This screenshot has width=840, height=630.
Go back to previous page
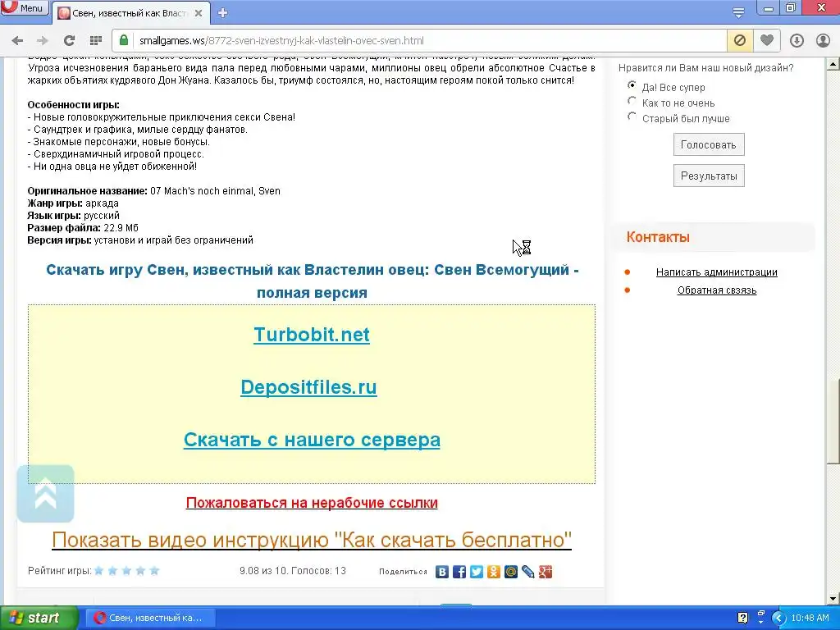coord(17,40)
